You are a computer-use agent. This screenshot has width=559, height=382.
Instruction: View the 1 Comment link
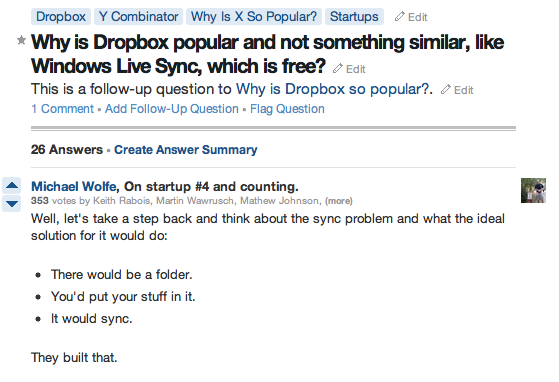click(x=62, y=109)
